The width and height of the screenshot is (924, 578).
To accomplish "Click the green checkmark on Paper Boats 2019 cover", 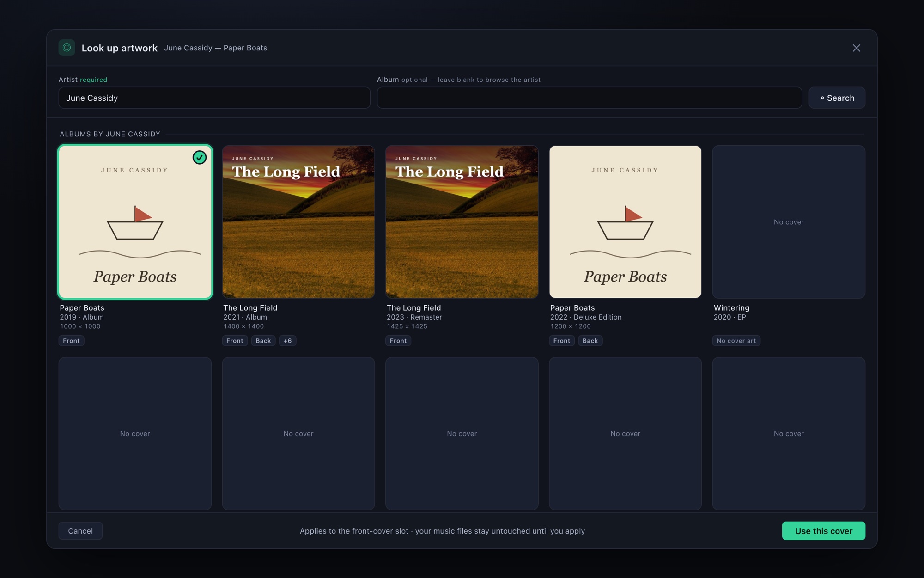I will (200, 158).
